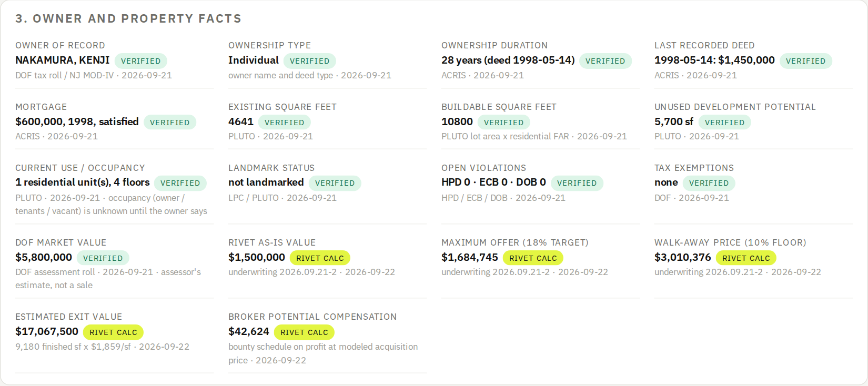Viewport: 868px width, 386px height.
Task: Select the 1 residential unit(s), 4 floors value
Action: point(83,182)
